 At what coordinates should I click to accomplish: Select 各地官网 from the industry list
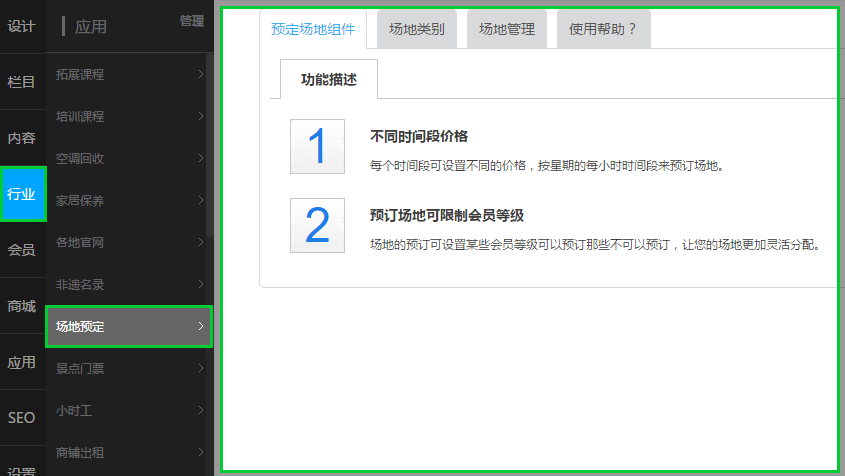coord(80,242)
